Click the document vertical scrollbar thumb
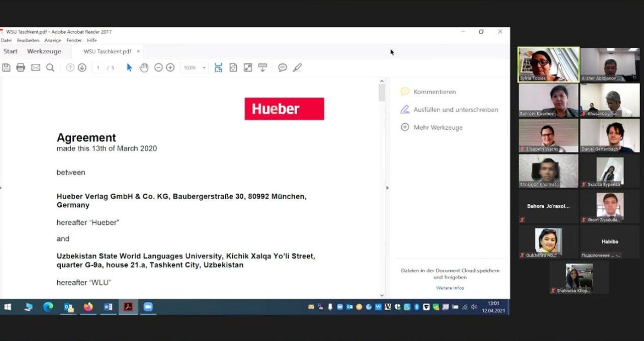 click(x=382, y=94)
